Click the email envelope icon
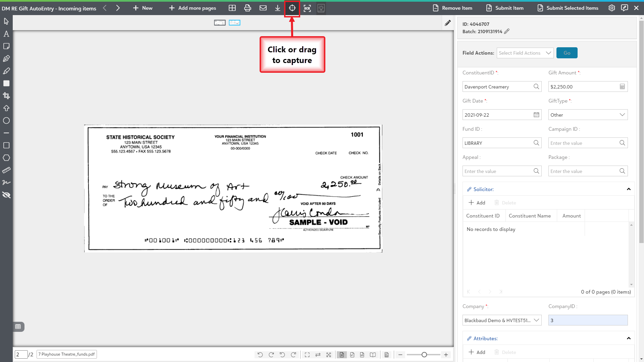 pos(263,8)
